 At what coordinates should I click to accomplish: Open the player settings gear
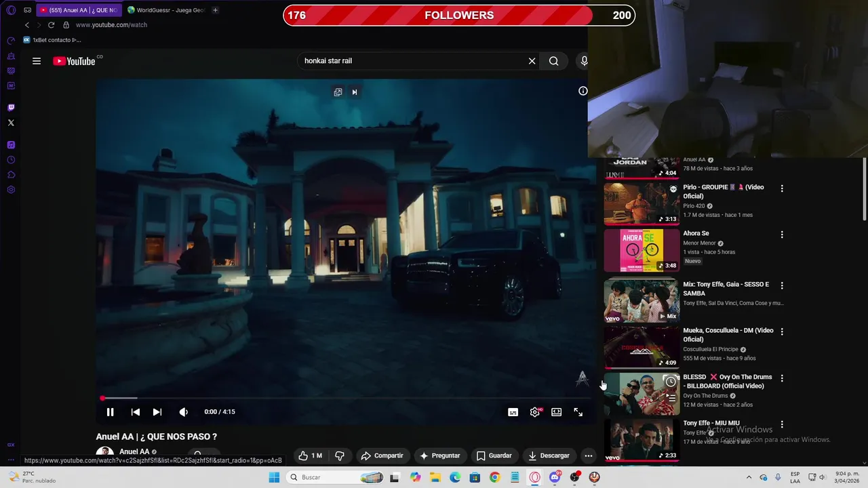click(x=535, y=412)
